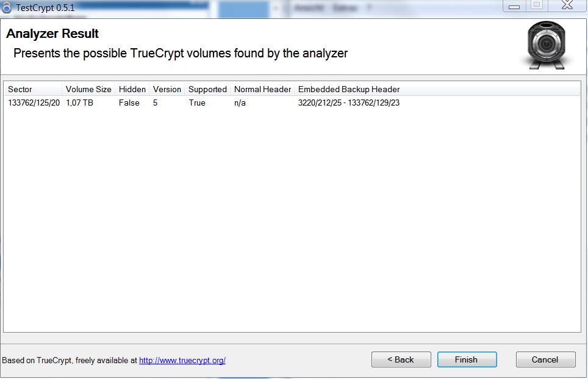588x379 pixels.
Task: Click the embedded backup header range value
Action: (x=349, y=103)
